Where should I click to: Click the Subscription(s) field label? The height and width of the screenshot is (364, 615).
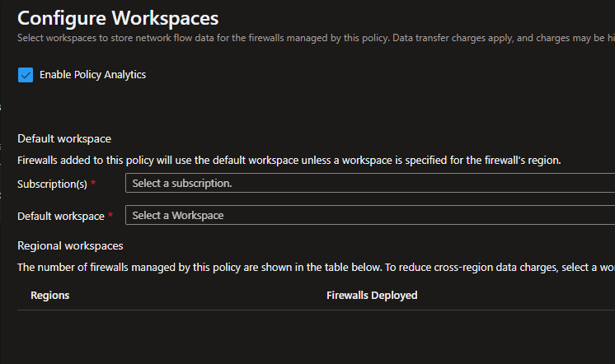[x=52, y=184]
